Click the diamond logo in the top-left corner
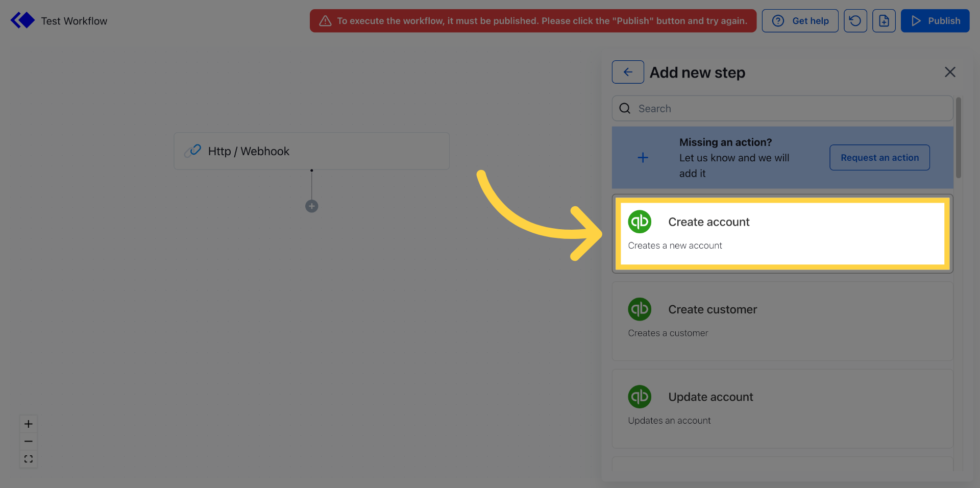The height and width of the screenshot is (488, 980). pyautogui.click(x=22, y=20)
